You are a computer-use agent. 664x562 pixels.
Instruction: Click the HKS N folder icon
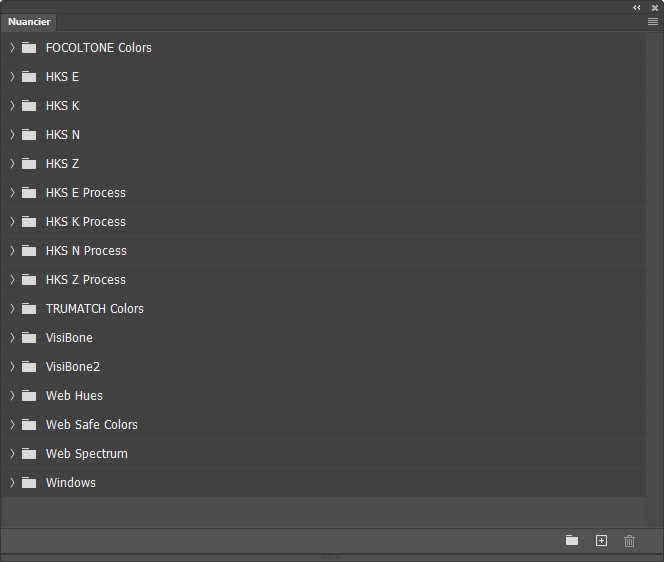coord(29,135)
